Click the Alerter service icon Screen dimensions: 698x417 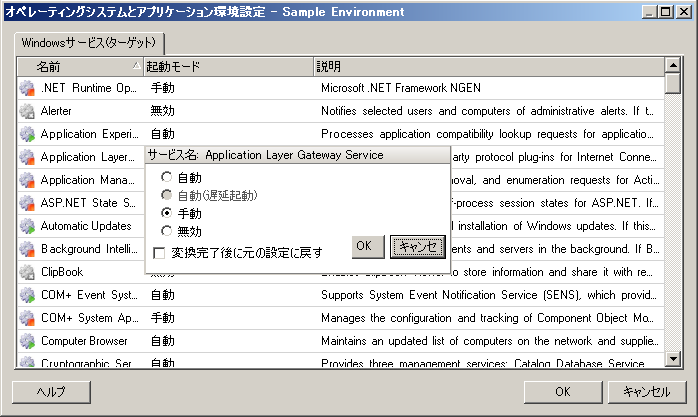point(27,111)
